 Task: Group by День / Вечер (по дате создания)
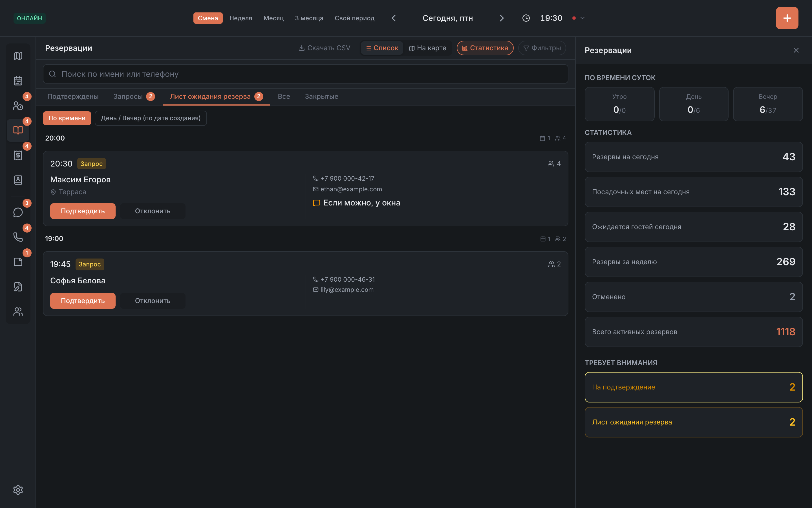click(151, 118)
